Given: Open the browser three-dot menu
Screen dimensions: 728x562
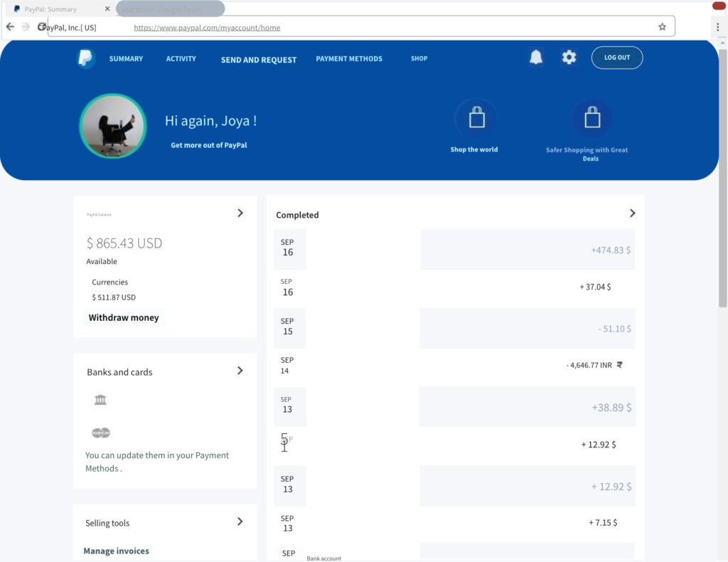Looking at the screenshot, I should [x=718, y=27].
